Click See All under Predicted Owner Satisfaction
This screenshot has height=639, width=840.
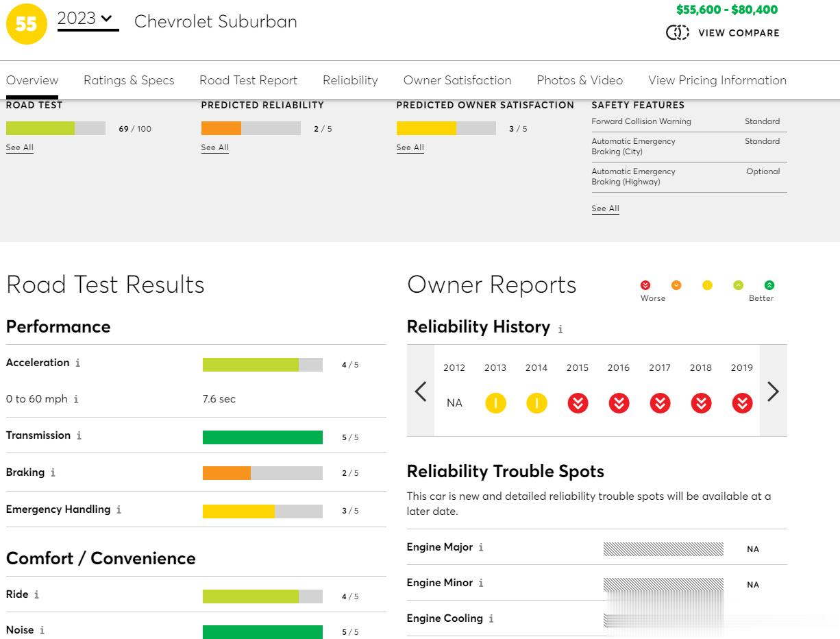(x=410, y=147)
